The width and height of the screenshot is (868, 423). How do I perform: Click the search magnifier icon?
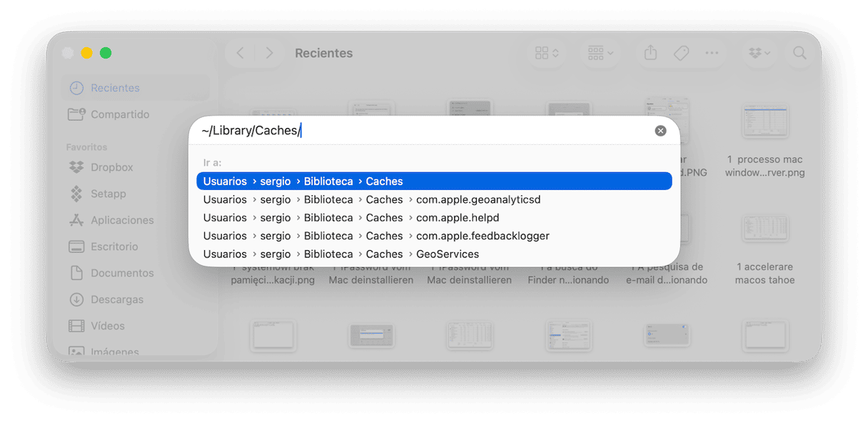pos(799,53)
